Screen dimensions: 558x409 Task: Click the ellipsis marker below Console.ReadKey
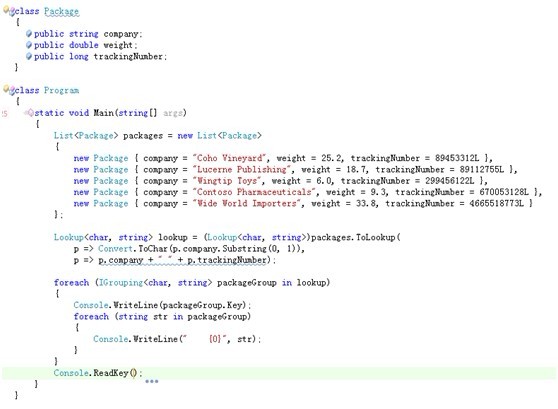click(152, 381)
